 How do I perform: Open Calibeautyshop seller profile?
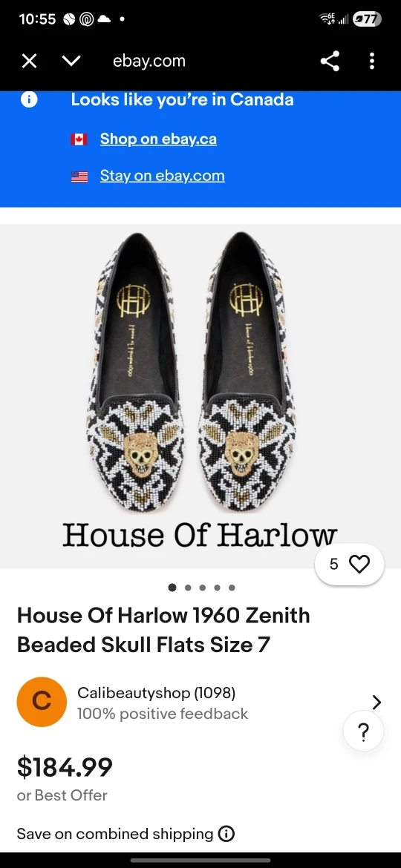156,692
